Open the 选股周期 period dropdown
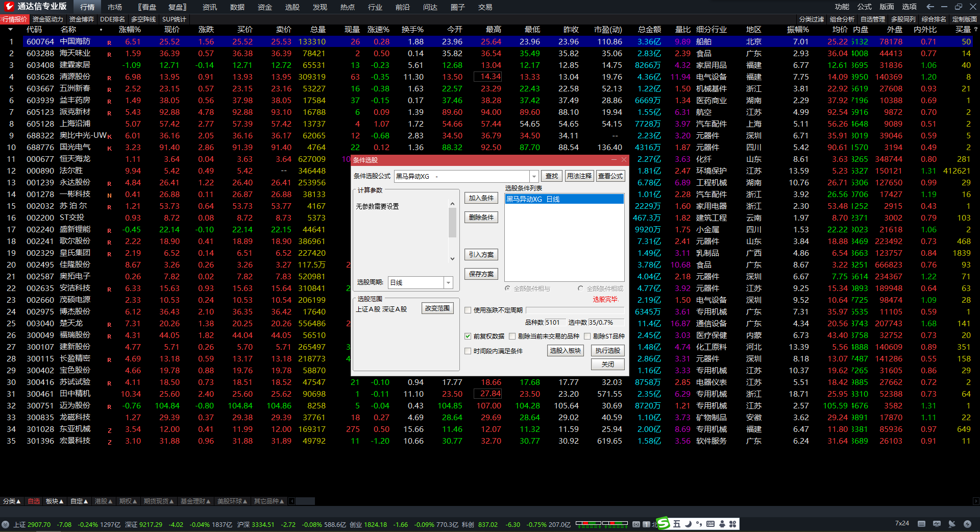 (448, 282)
